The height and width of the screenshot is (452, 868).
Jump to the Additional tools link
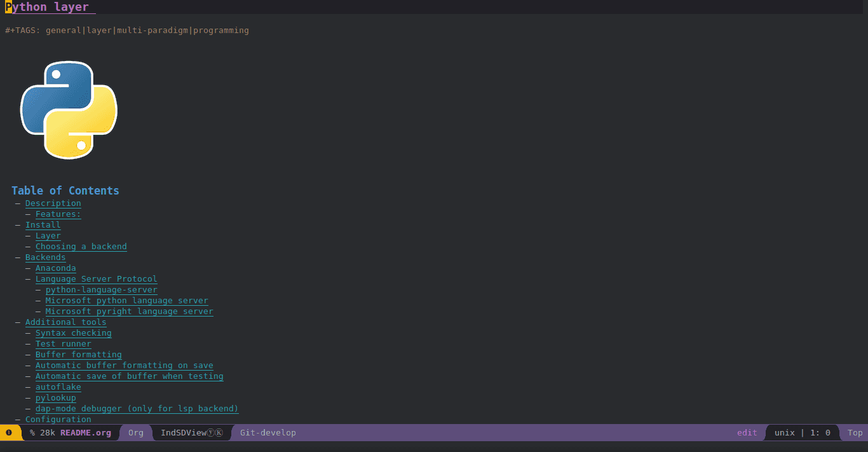[x=66, y=322]
